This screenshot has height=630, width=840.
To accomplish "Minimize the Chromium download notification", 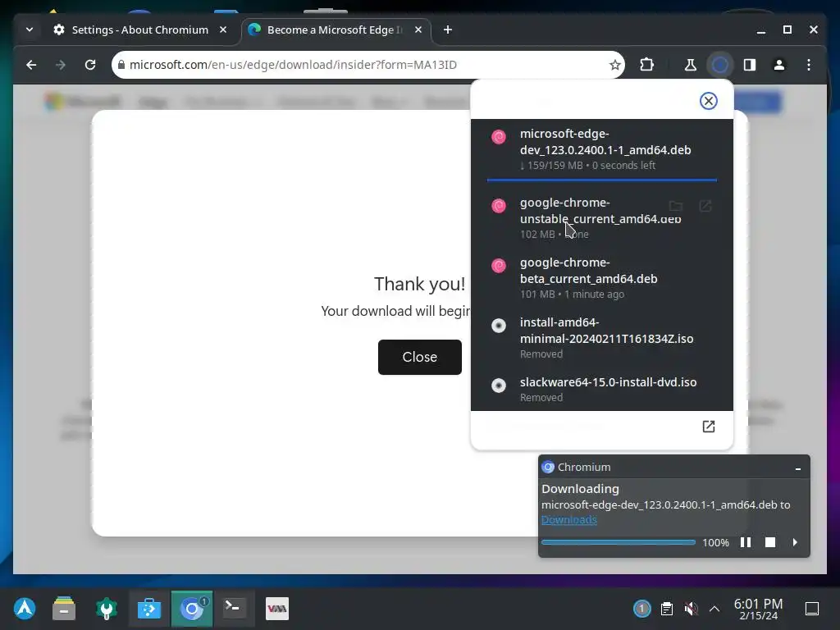I will point(797,468).
